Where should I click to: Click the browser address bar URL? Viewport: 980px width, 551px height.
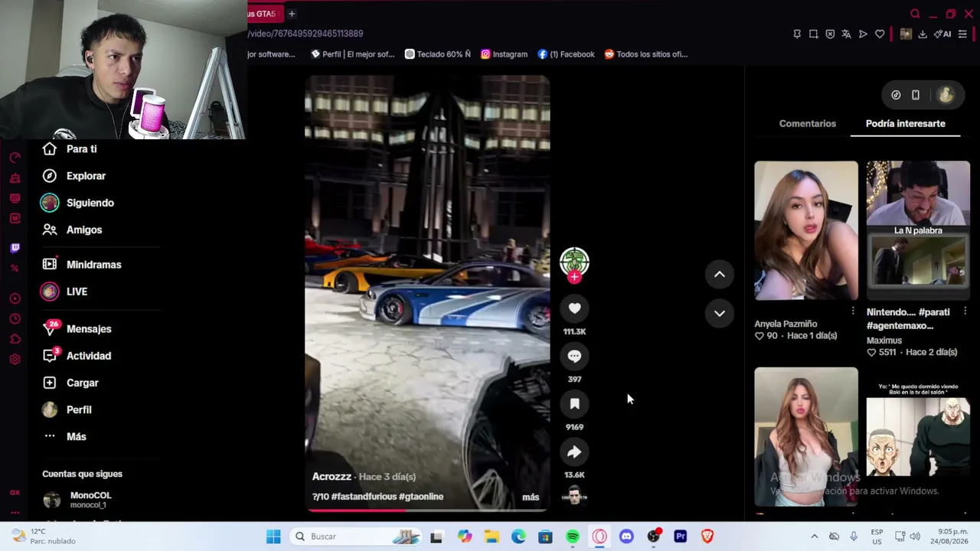[306, 34]
